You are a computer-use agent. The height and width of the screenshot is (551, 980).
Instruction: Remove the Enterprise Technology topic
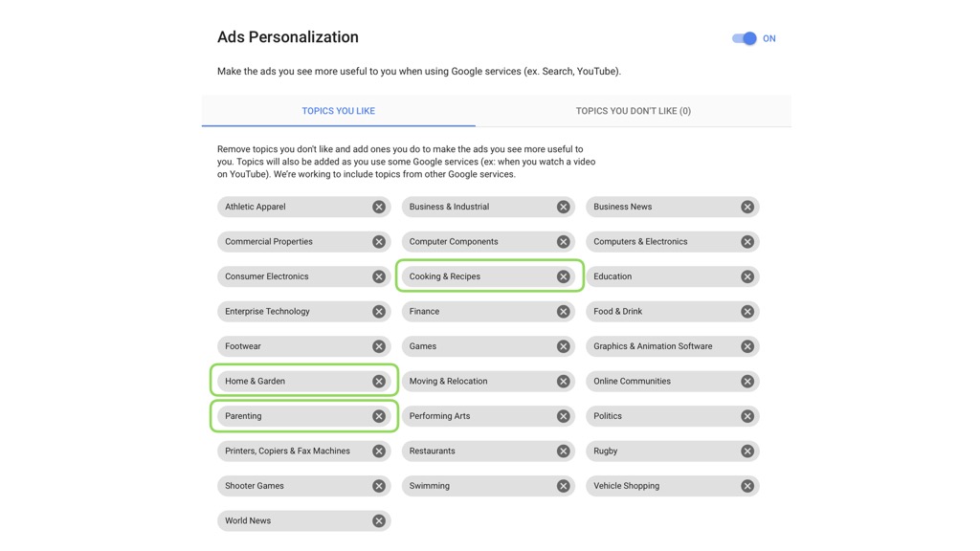point(379,311)
